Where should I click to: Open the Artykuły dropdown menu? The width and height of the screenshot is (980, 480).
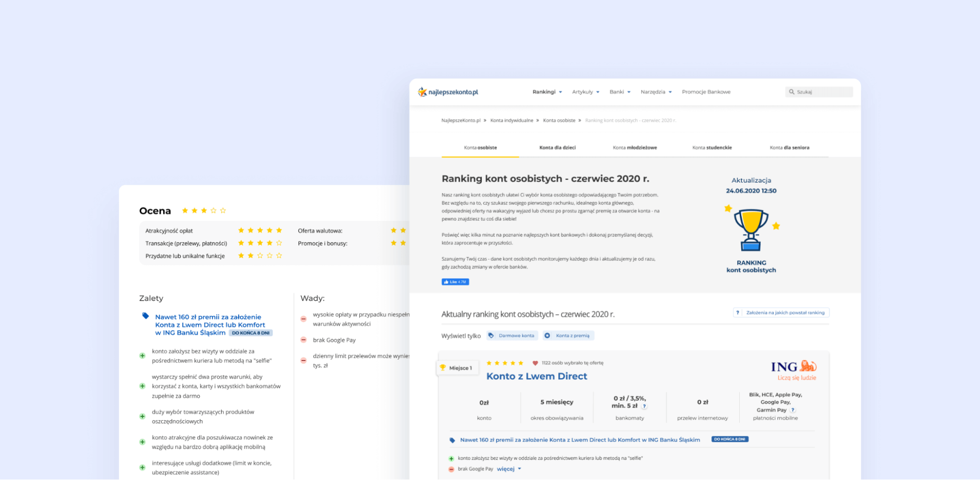pyautogui.click(x=585, y=92)
